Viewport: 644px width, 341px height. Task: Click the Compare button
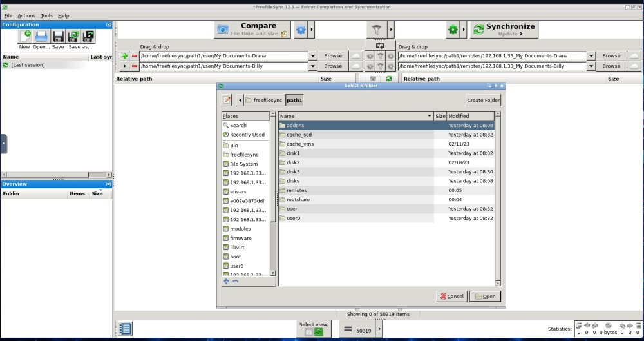point(252,30)
